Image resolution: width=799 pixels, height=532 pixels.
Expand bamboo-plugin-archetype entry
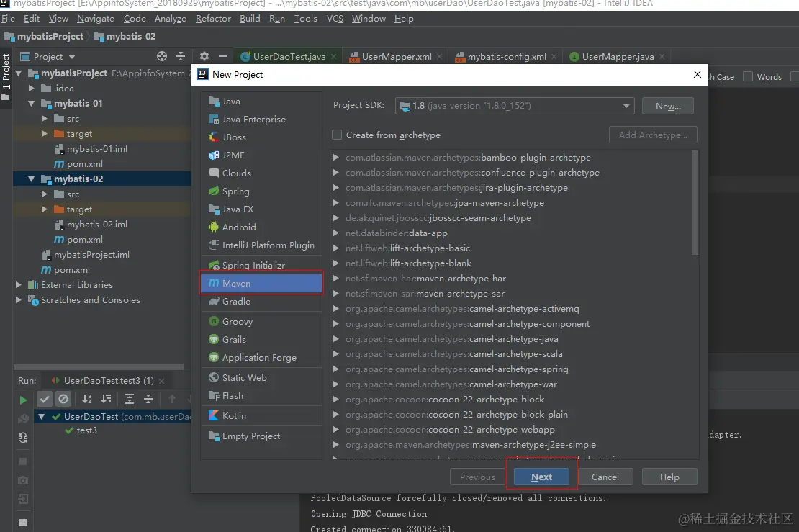336,158
